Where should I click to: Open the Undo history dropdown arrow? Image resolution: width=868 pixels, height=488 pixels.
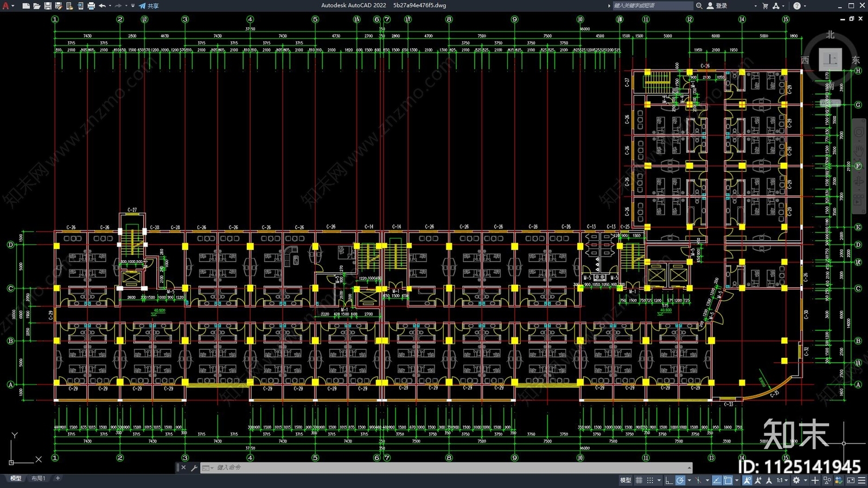point(110,6)
